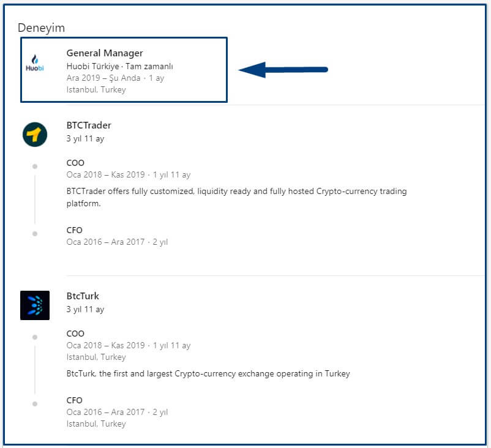491x448 pixels.
Task: Open the BTCTrader company name link
Action: [89, 125]
